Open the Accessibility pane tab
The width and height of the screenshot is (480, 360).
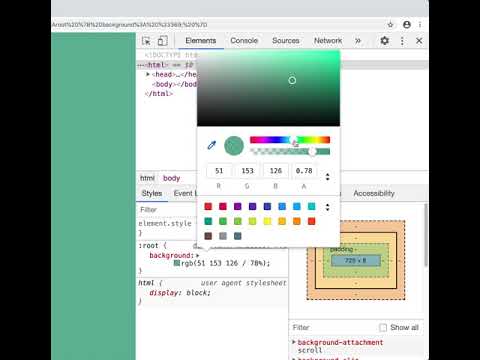pos(374,193)
